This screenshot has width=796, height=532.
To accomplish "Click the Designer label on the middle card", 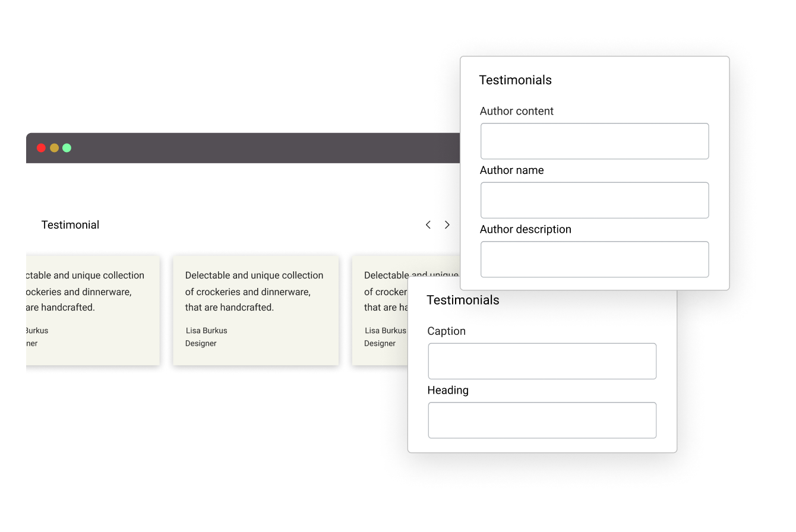I will [201, 343].
